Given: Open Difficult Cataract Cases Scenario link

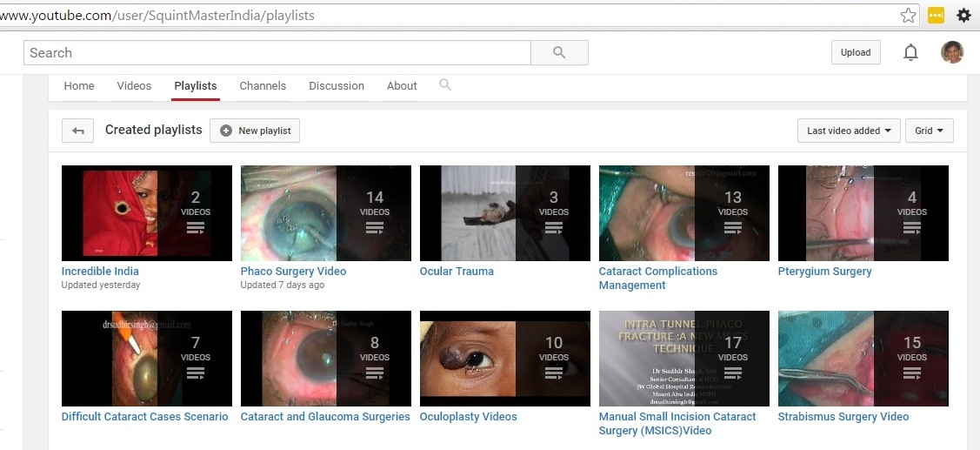Looking at the screenshot, I should 145,416.
